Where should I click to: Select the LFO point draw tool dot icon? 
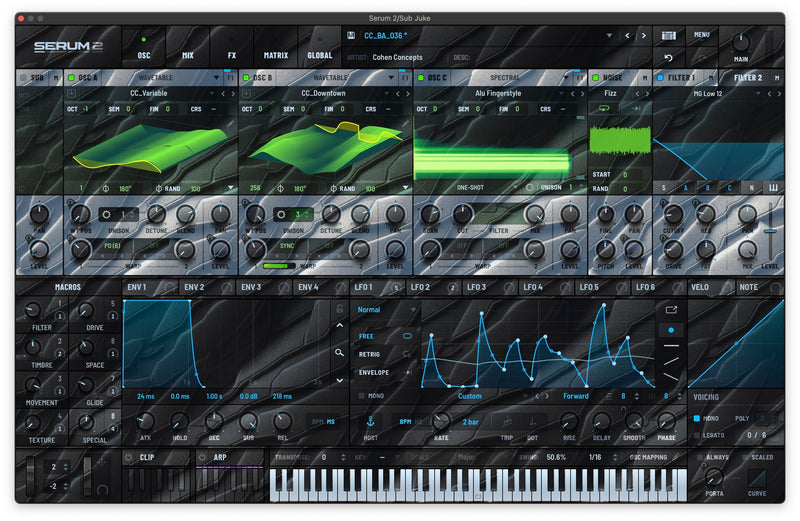[671, 330]
